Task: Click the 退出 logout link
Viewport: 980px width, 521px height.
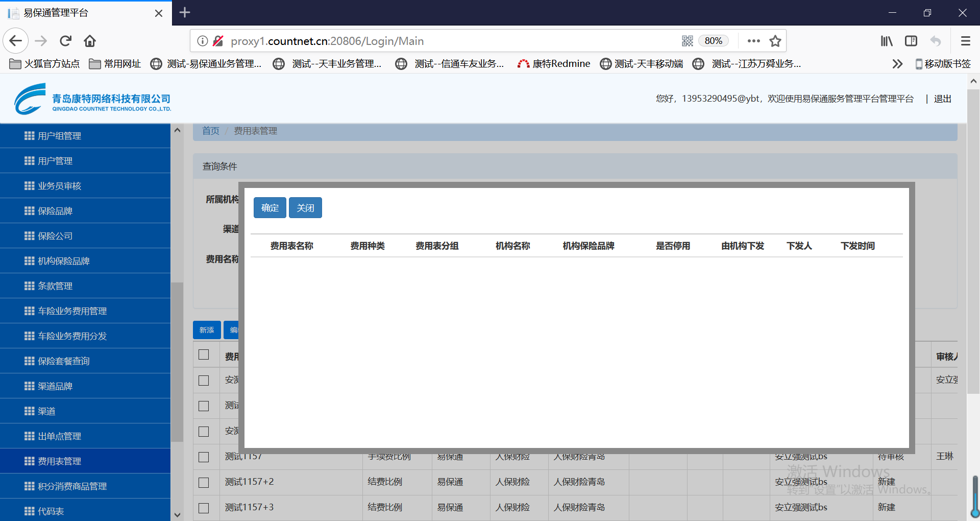Action: (x=942, y=99)
